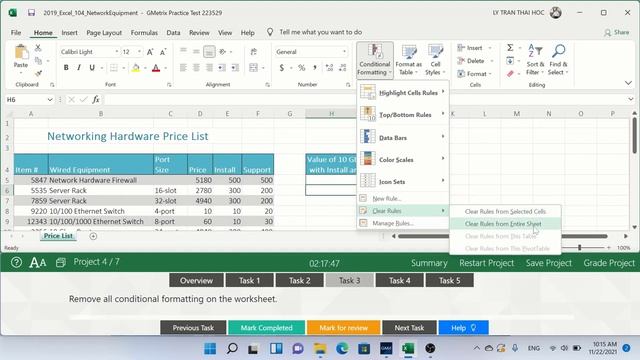Image resolution: width=640 pixels, height=360 pixels.
Task: Click Increase Decimal icon
Action: click(329, 68)
